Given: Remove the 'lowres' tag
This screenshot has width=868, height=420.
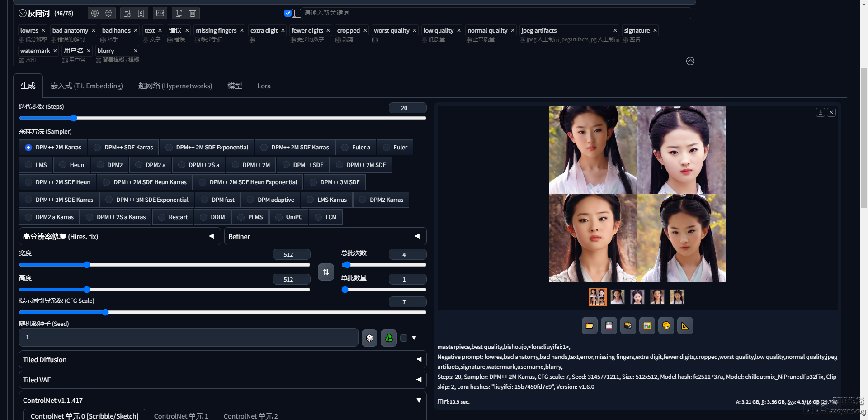Looking at the screenshot, I should 43,30.
